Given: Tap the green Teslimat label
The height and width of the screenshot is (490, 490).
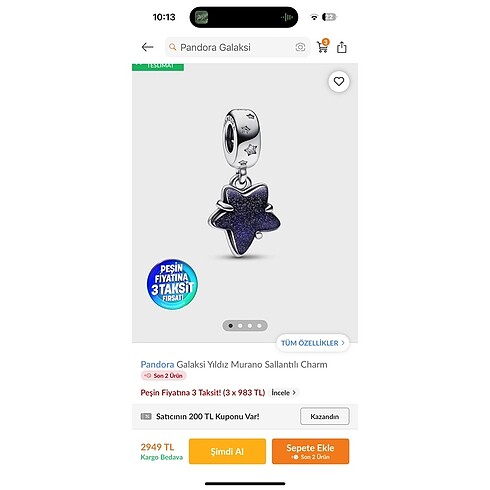Looking at the screenshot, I should click(158, 67).
